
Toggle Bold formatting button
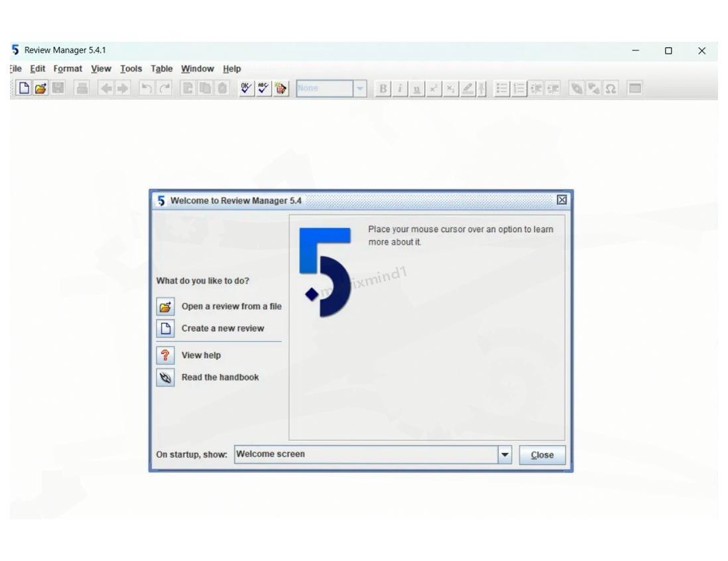383,89
